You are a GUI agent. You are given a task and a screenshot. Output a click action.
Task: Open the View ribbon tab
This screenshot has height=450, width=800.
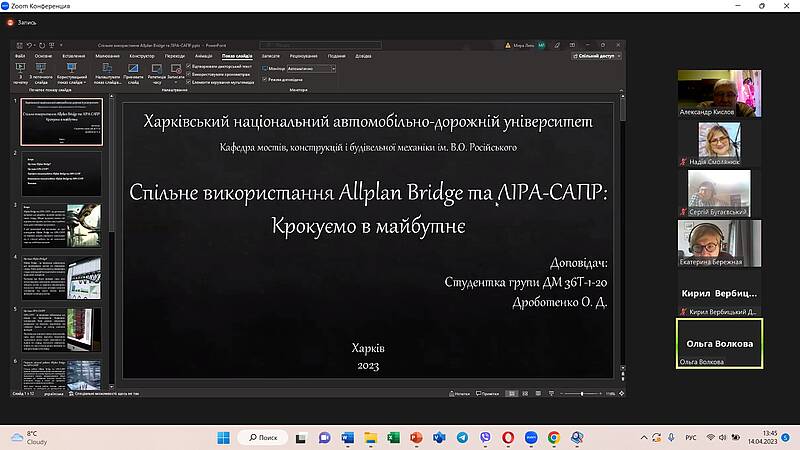[x=337, y=56]
